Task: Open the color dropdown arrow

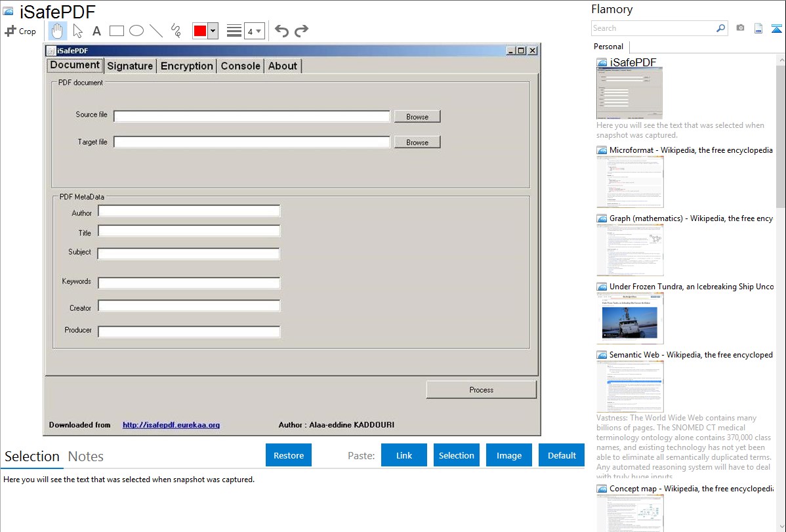Action: pyautogui.click(x=213, y=31)
